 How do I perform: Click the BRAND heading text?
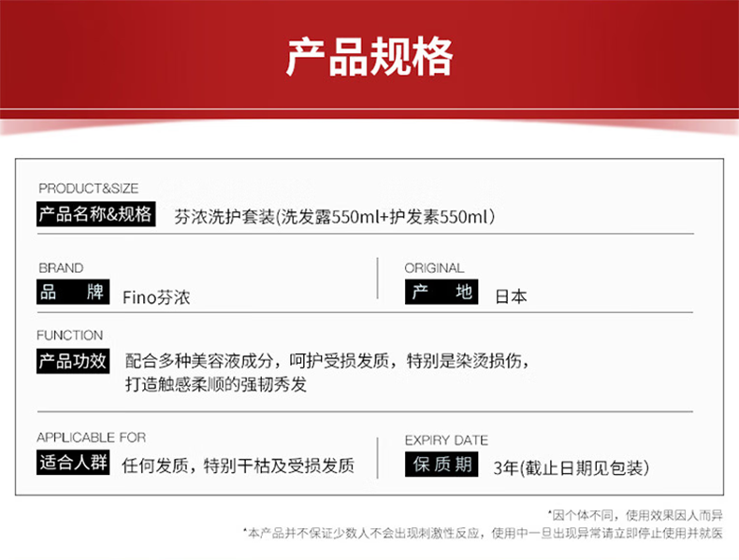pyautogui.click(x=61, y=267)
